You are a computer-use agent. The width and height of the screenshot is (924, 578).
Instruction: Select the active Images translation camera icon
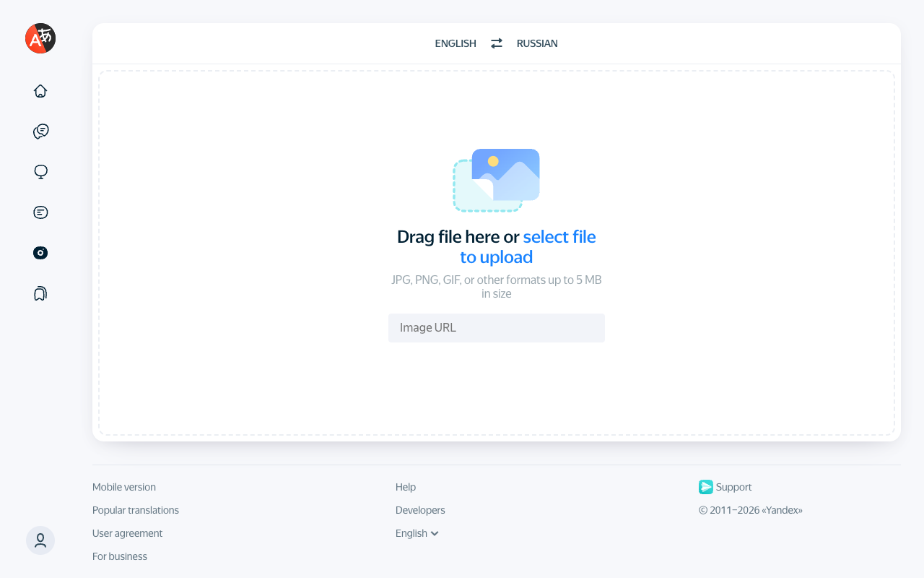(40, 252)
